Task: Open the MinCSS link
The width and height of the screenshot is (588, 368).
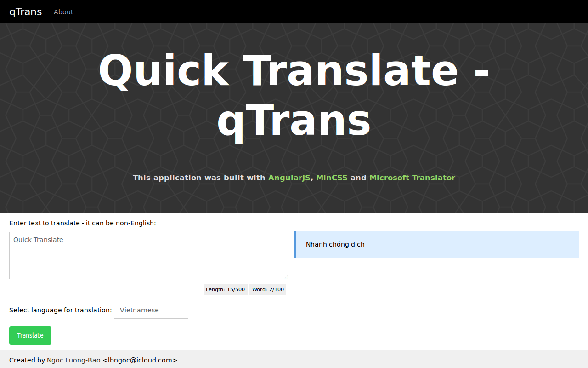Action: [331, 178]
